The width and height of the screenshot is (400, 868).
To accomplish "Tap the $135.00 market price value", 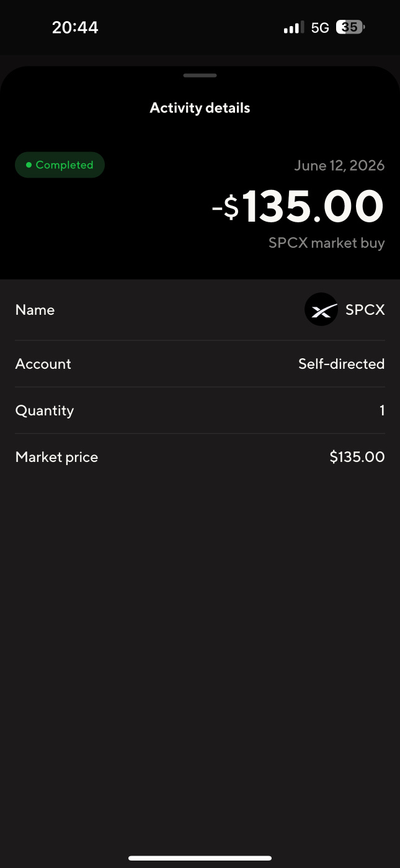I will [357, 458].
